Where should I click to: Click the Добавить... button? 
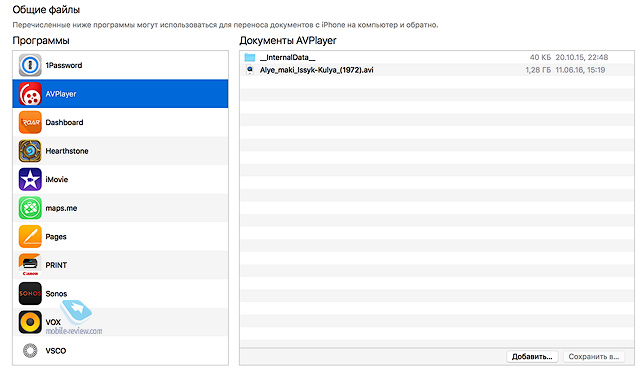coord(532,357)
